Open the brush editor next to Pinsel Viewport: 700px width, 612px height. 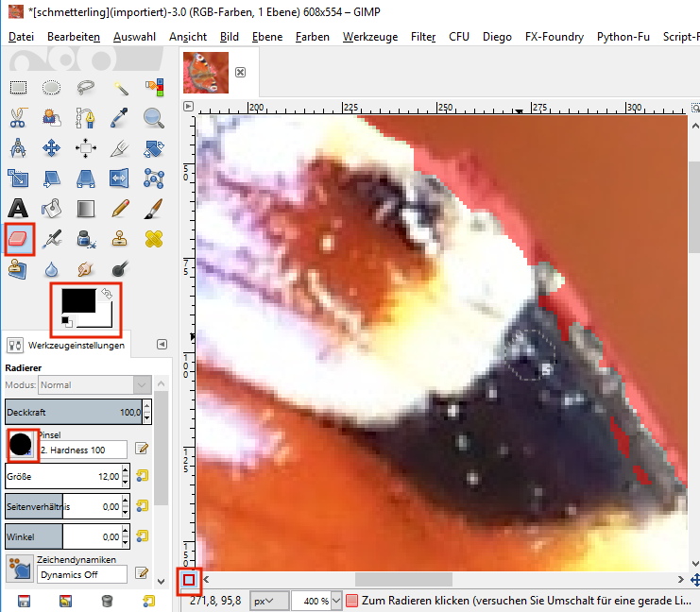[x=142, y=449]
